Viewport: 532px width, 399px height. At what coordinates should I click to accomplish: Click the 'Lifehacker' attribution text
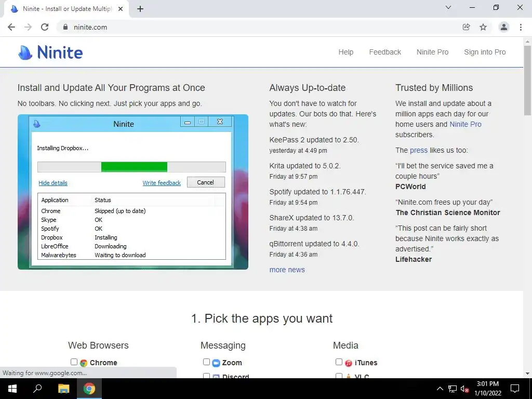tap(413, 259)
